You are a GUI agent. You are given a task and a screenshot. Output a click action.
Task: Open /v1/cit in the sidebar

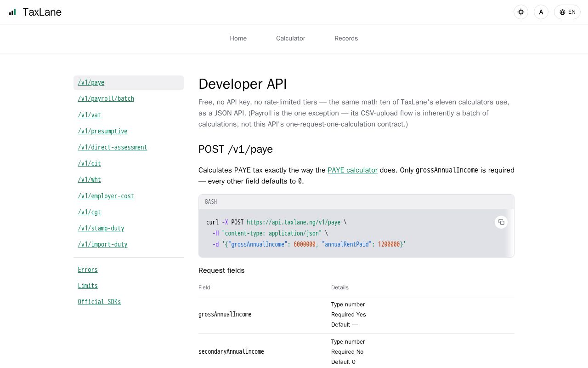click(90, 163)
